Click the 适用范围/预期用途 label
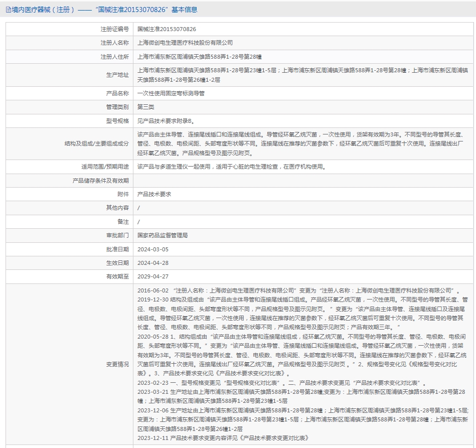Screen dimensions: 476x448 pyautogui.click(x=105, y=167)
